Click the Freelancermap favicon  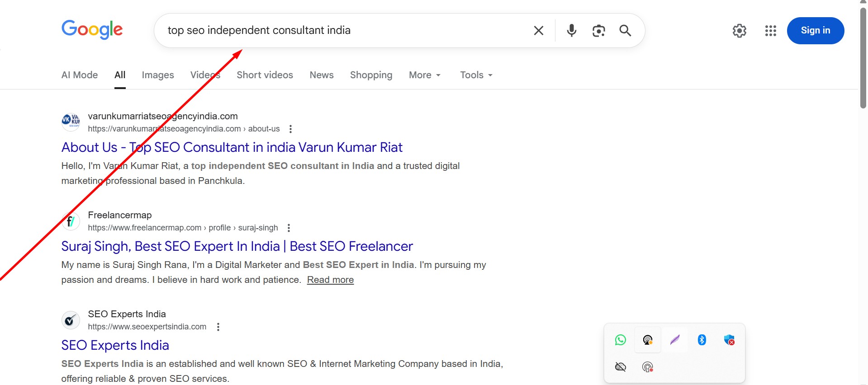(71, 221)
